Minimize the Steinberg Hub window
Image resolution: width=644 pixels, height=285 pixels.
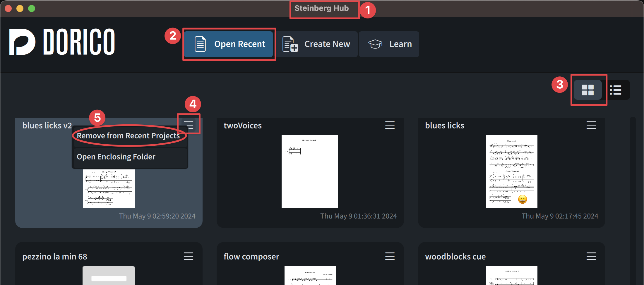(x=20, y=8)
